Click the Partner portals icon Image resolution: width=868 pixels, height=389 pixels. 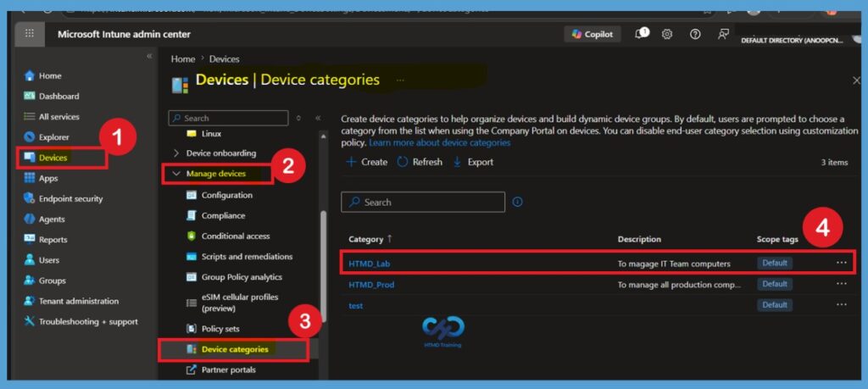[x=192, y=370]
